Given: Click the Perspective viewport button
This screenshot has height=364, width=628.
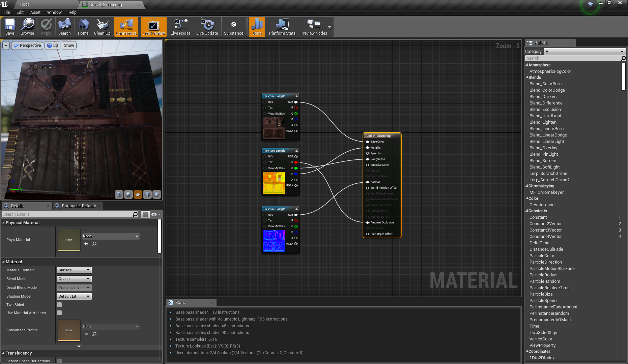Looking at the screenshot, I should click(27, 45).
